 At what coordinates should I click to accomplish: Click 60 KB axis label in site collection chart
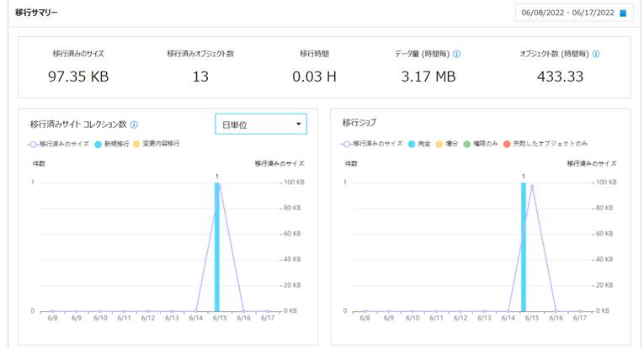[292, 234]
